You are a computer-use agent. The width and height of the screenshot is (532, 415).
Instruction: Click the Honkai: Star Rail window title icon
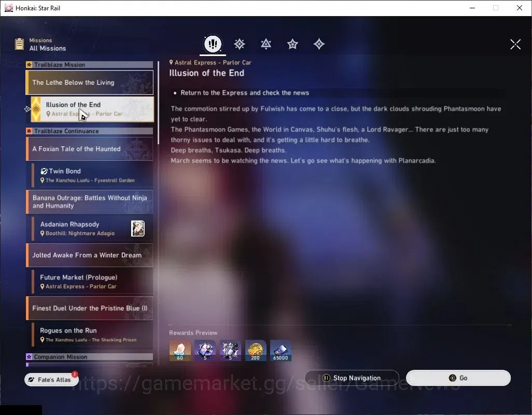click(8, 8)
